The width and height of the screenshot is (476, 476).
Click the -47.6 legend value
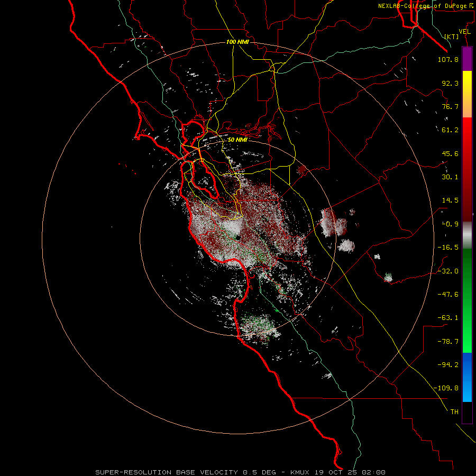448,295
